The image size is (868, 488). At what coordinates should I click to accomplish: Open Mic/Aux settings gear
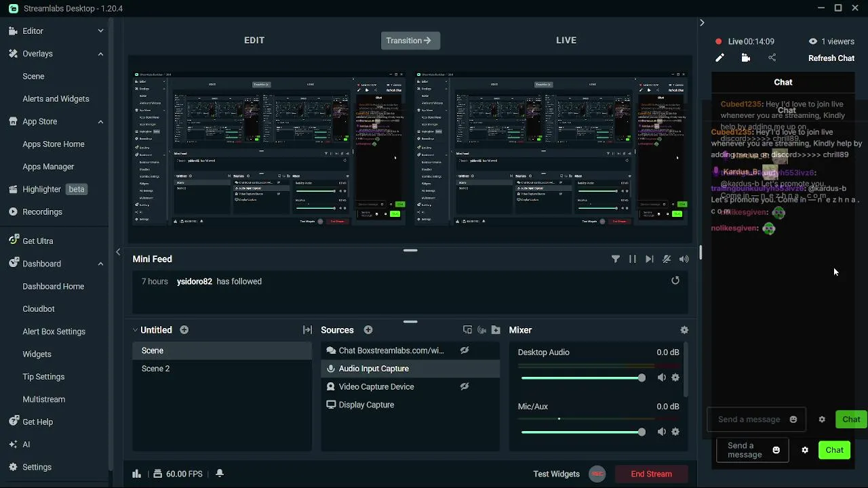[675, 432]
